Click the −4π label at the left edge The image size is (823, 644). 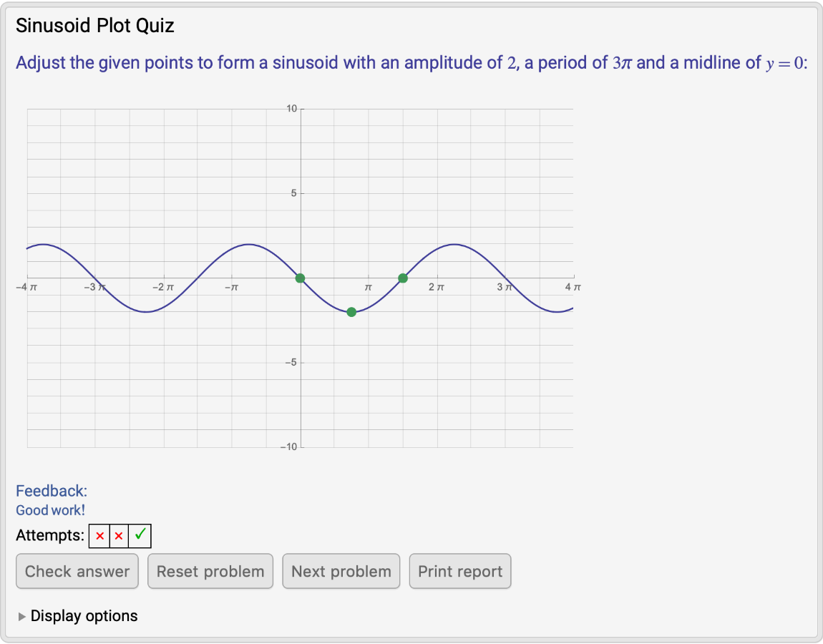pos(26,288)
